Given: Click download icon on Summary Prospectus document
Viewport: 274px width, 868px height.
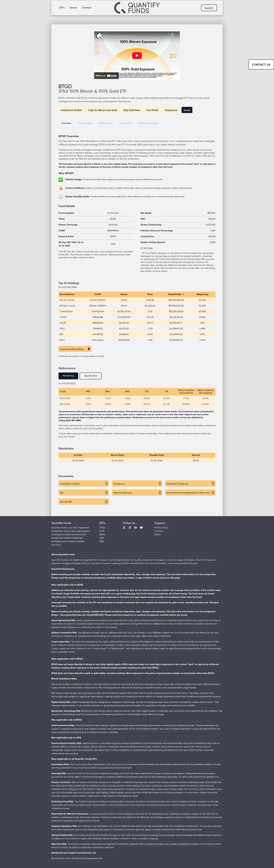Looking at the screenshot, I should [213, 484].
